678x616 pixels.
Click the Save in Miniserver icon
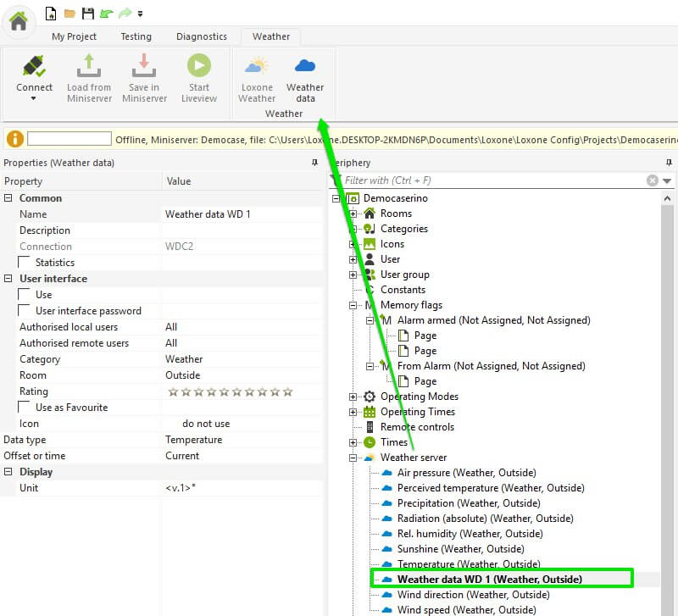(144, 67)
